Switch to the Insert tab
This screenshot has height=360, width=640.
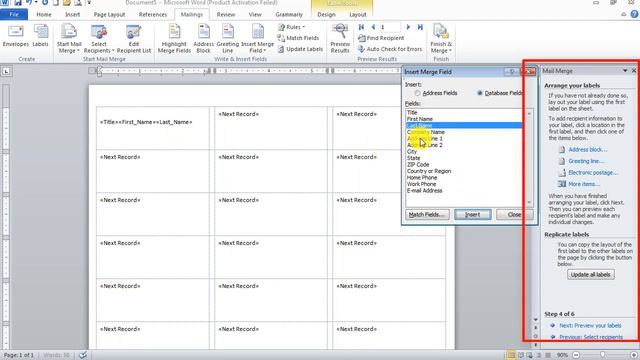pos(72,14)
